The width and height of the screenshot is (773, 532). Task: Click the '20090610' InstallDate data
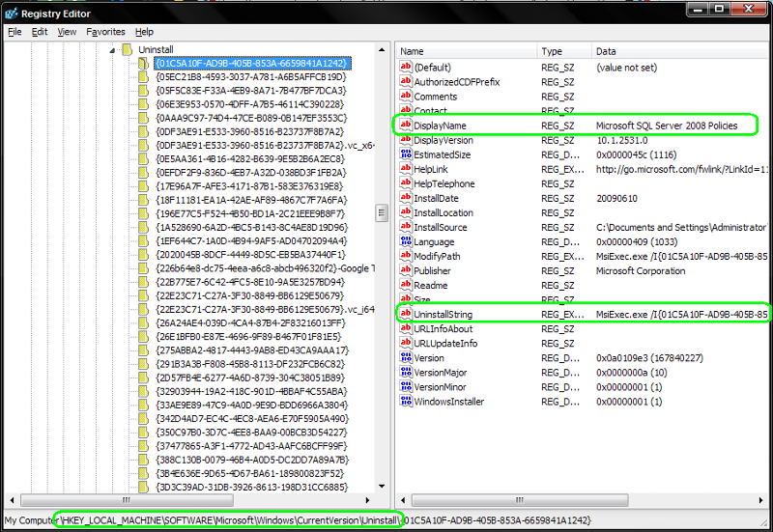click(x=616, y=199)
